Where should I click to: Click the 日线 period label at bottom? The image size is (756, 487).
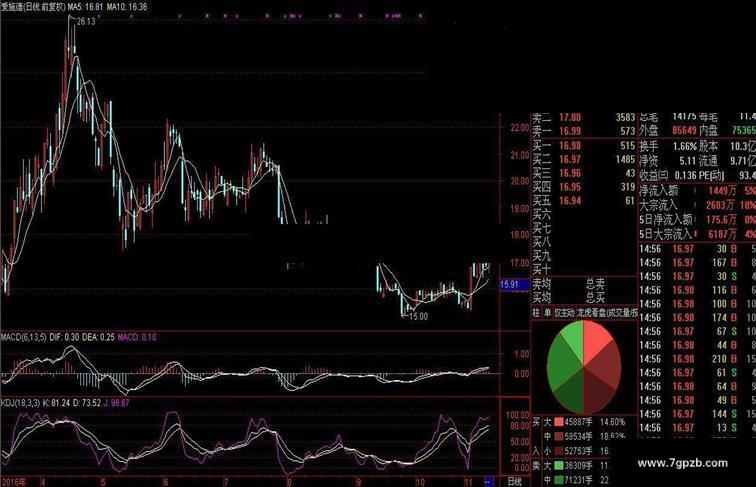(514, 482)
